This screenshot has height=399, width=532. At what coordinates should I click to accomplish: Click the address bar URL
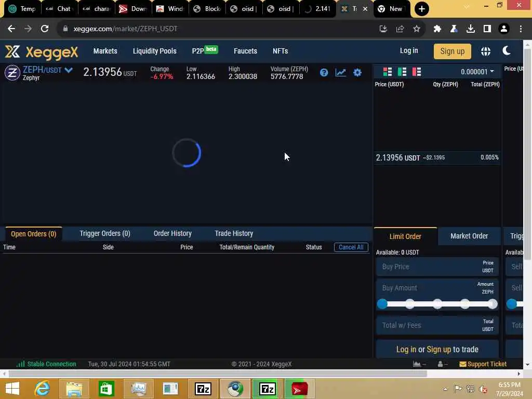pyautogui.click(x=125, y=29)
